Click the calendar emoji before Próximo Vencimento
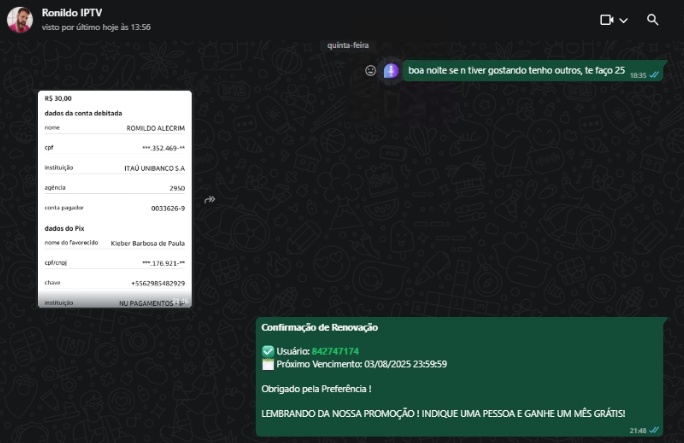684x443 pixels. [x=267, y=364]
